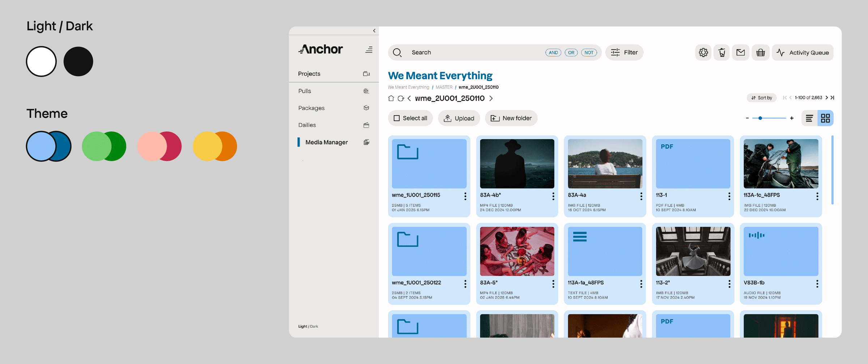Screen dimensions: 868x364
Task: Open Dailies in the sidebar
Action: coord(334,125)
